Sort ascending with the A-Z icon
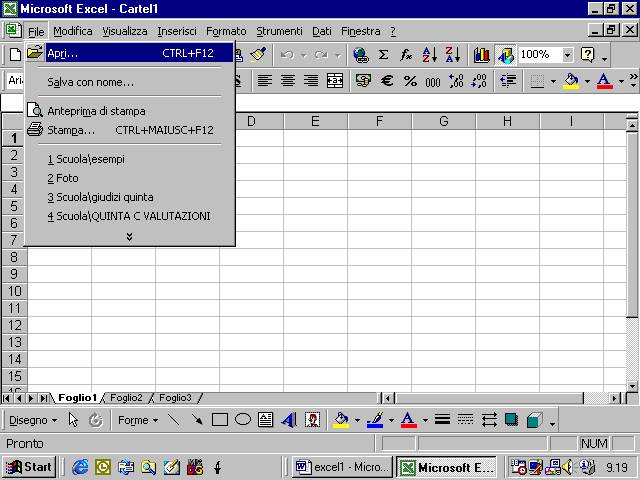This screenshot has width=640, height=480. pyautogui.click(x=429, y=55)
